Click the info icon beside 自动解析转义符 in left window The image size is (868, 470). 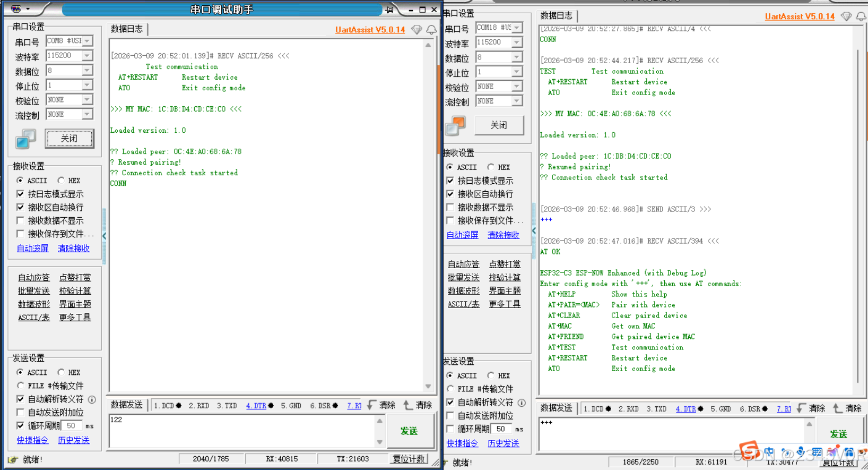pos(92,399)
